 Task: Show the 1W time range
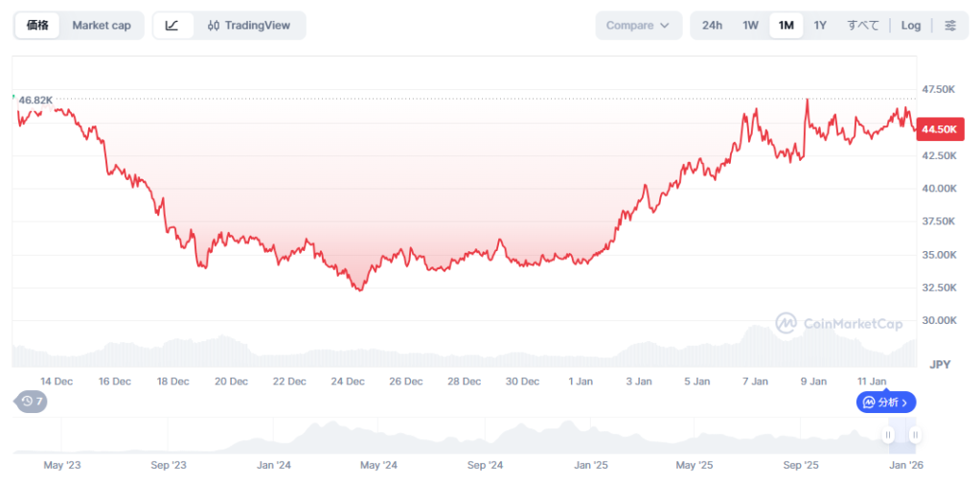point(750,26)
